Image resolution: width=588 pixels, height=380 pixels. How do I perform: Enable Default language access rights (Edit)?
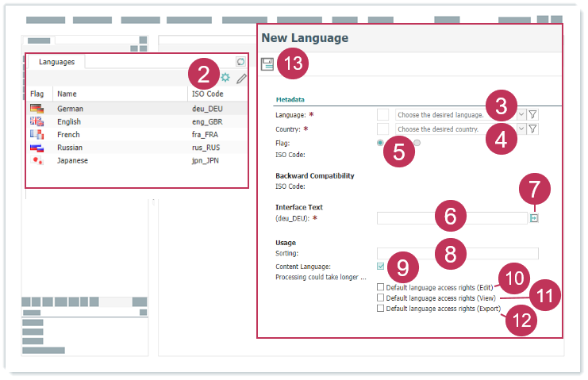tap(381, 287)
